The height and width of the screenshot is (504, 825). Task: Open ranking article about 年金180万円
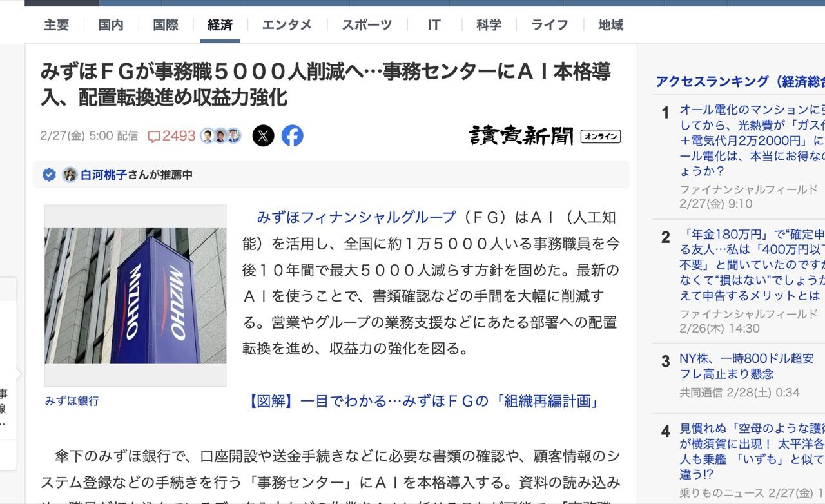click(752, 265)
